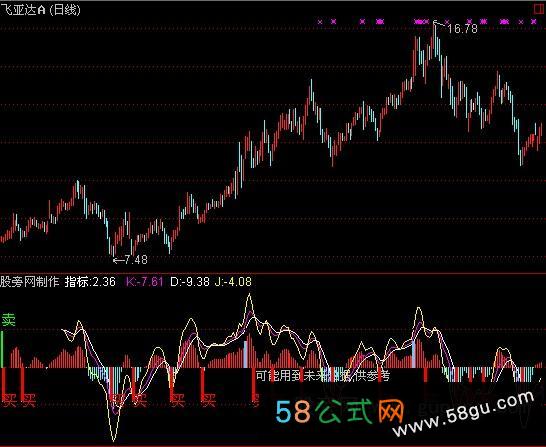Click the light-blue histogram bar beneath the highest indicator peak

246,354
